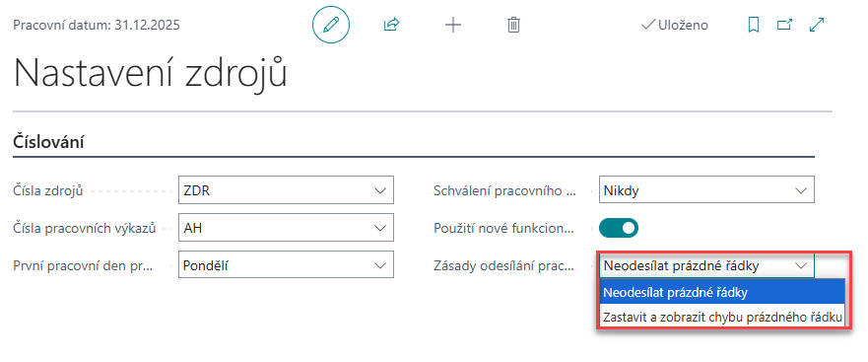The height and width of the screenshot is (362, 868).
Task: Select Neodesílat prázdné řádky option
Action: 722,292
